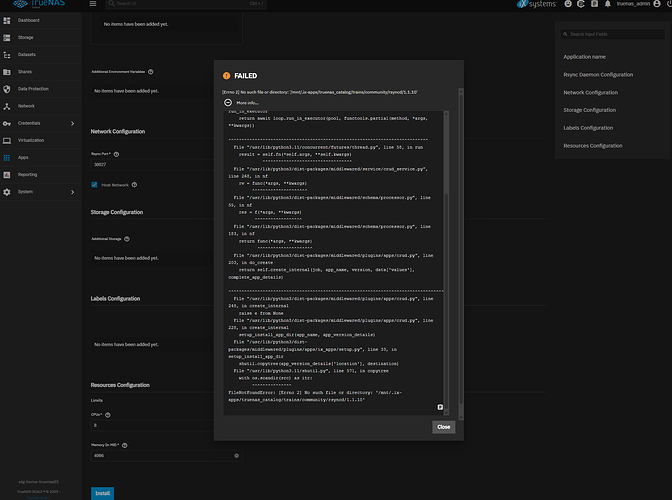Jump to Storage Configuration section
Image resolution: width=672 pixels, height=500 pixels.
coord(590,110)
